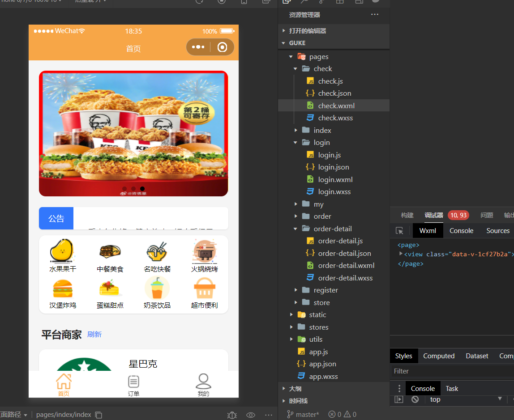
Task: Tap the 星巴克 merchant card
Action: [x=133, y=360]
